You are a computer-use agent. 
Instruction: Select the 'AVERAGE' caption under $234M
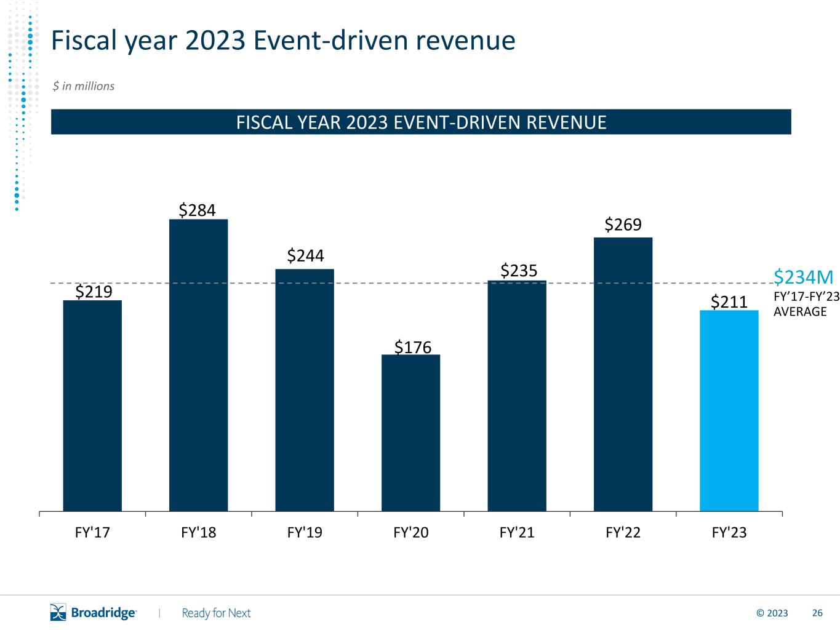[x=800, y=311]
